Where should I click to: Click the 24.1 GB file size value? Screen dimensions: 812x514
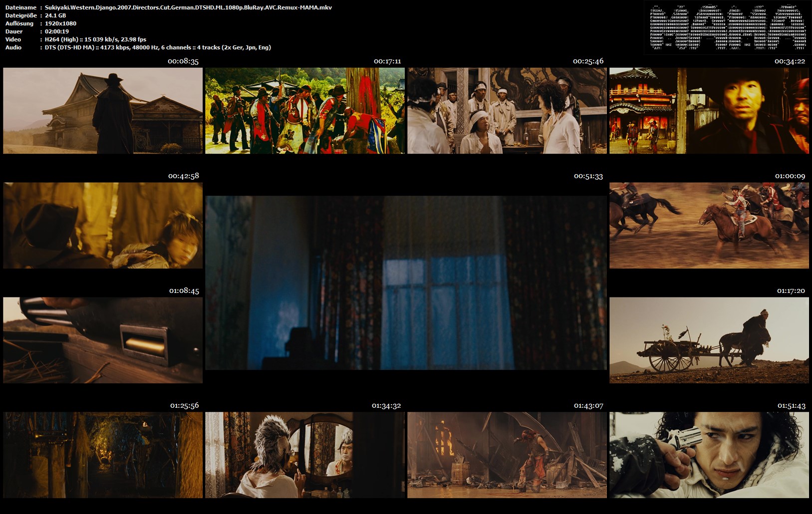point(55,15)
